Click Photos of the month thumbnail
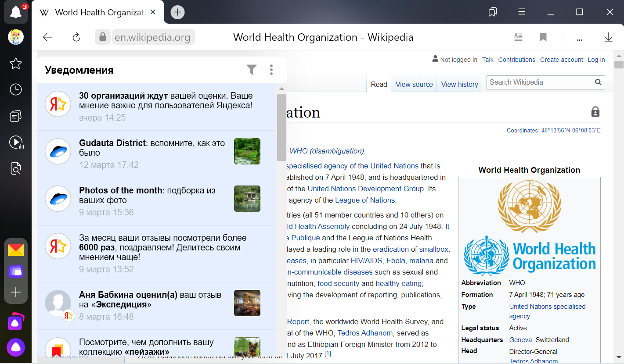The width and height of the screenshot is (624, 364). 247,199
